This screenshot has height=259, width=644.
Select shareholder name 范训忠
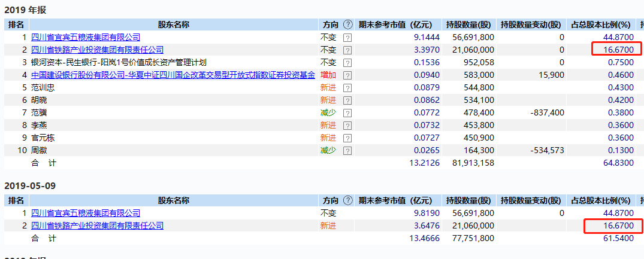coord(43,88)
